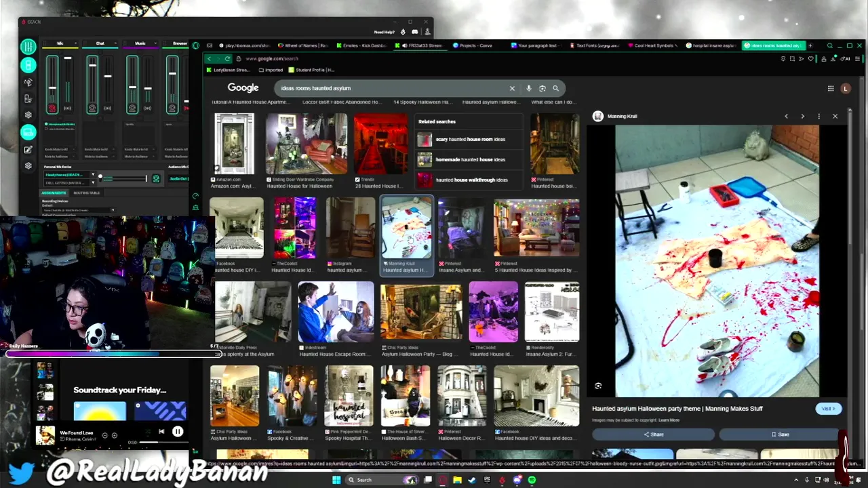Screen dimensions: 868x488
Task: Click the Discord icon in BEACN header
Action: (x=414, y=32)
